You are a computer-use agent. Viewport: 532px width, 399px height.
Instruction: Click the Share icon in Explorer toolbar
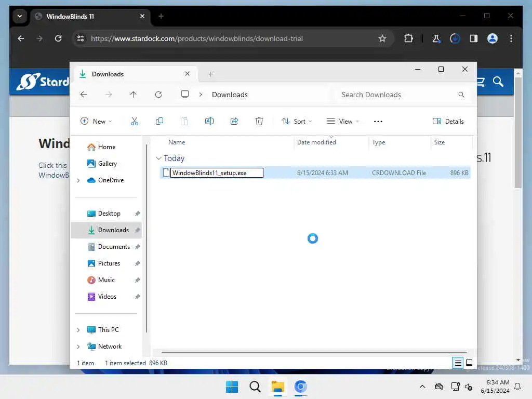click(x=234, y=121)
